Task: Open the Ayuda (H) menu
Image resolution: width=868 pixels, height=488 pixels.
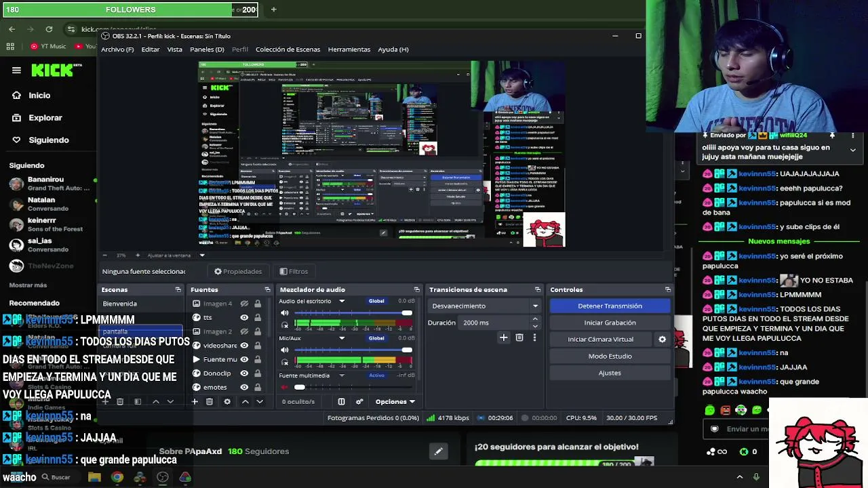Action: [x=393, y=49]
